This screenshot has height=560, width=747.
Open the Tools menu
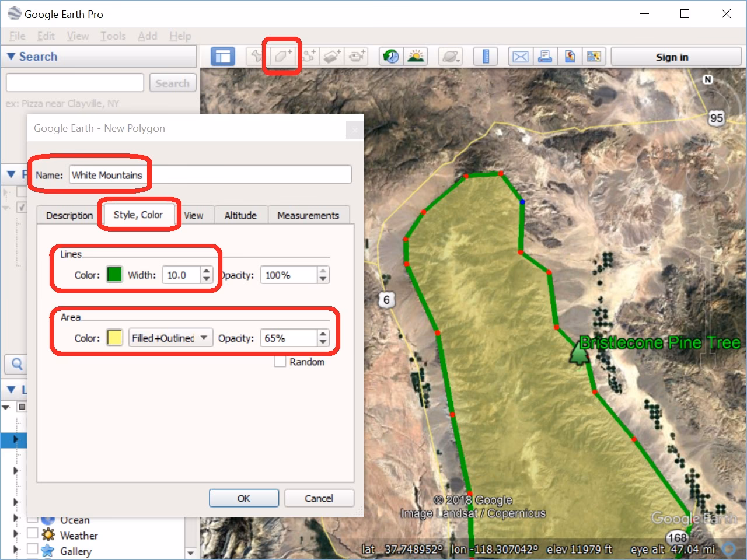click(113, 36)
